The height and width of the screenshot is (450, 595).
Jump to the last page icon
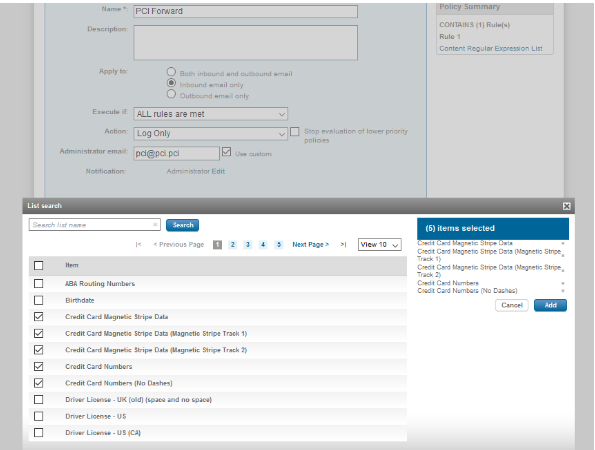point(343,245)
